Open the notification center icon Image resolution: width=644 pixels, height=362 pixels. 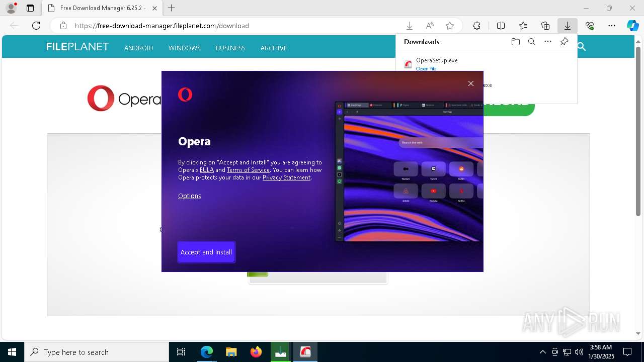627,352
